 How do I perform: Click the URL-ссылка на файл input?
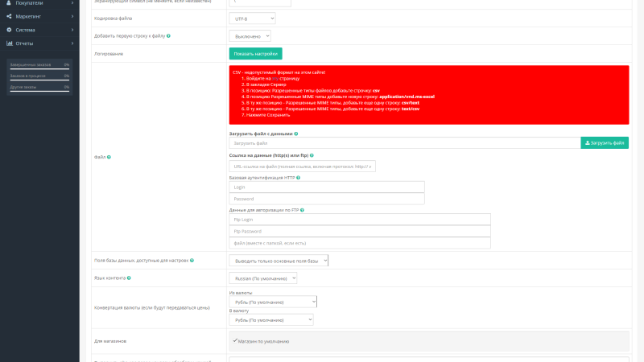(303, 167)
